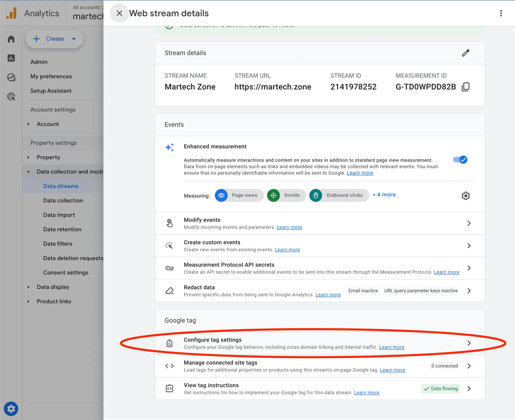Open the three-dot more options menu
The image size is (515, 420).
pyautogui.click(x=501, y=13)
